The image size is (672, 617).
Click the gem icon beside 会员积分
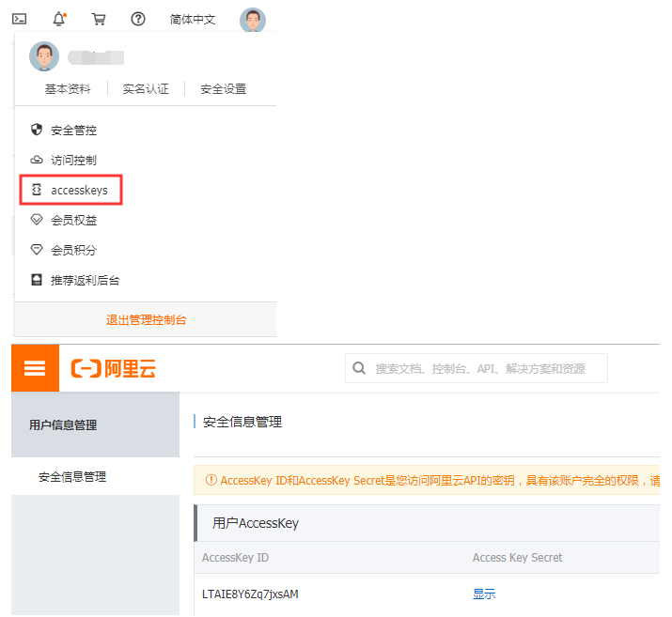[x=37, y=249]
